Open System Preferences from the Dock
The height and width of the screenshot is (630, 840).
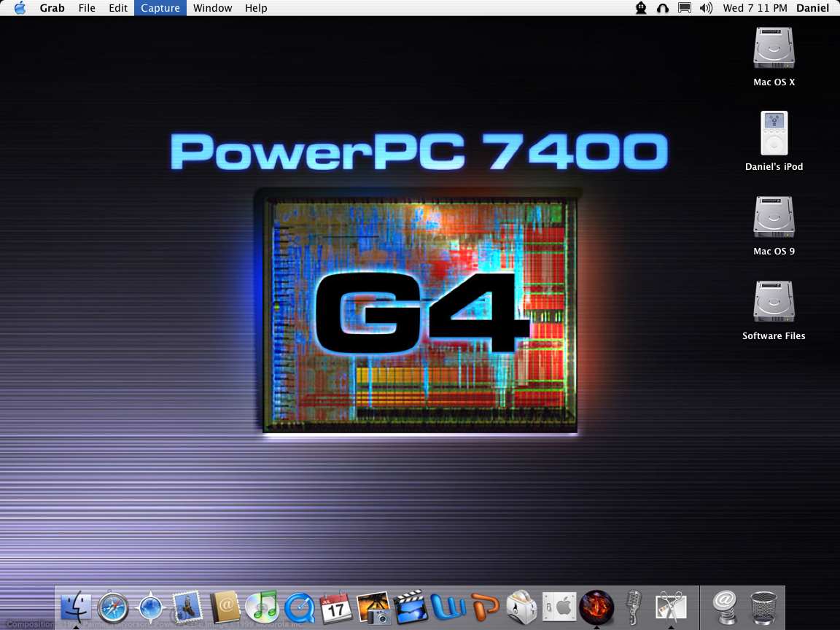[559, 608]
